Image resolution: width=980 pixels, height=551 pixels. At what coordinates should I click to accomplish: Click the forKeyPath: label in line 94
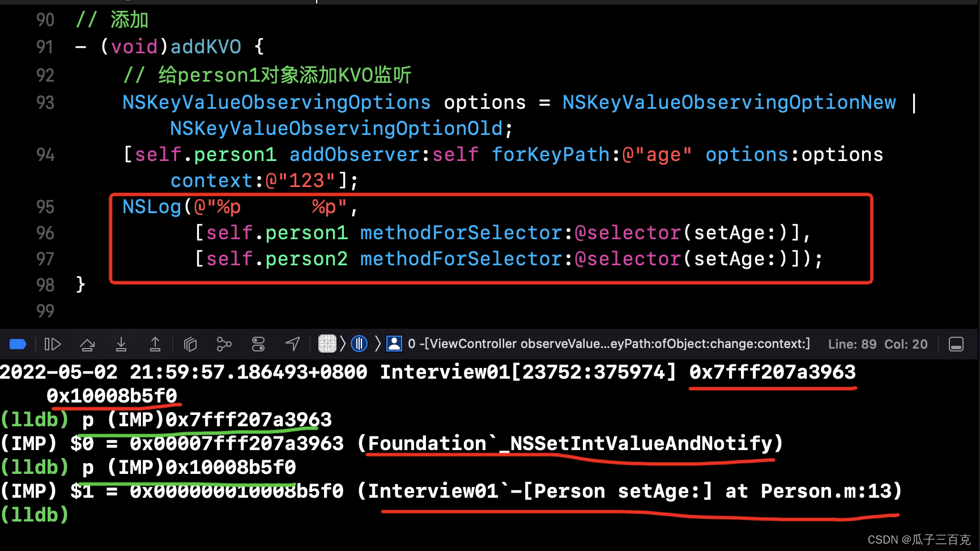pyautogui.click(x=556, y=154)
